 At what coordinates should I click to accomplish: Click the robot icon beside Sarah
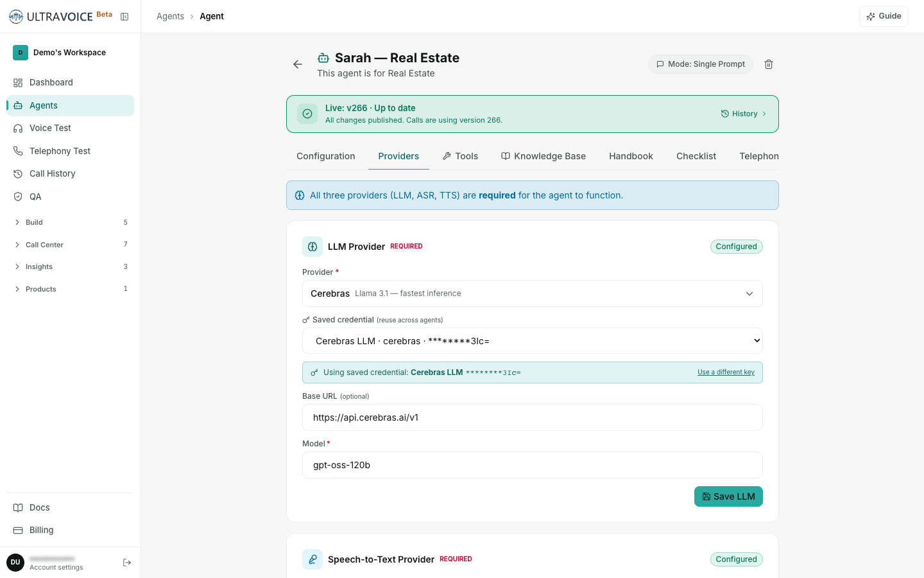click(x=323, y=58)
